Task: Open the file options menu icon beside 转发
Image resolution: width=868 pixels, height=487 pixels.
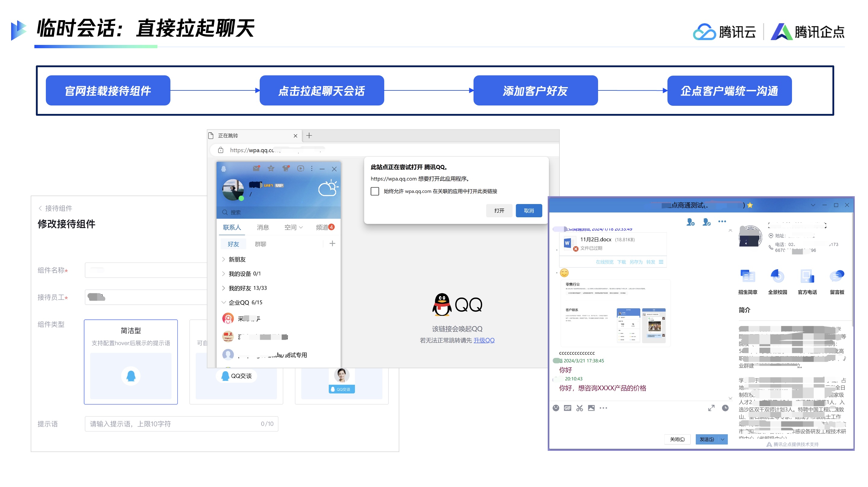Action: click(661, 262)
